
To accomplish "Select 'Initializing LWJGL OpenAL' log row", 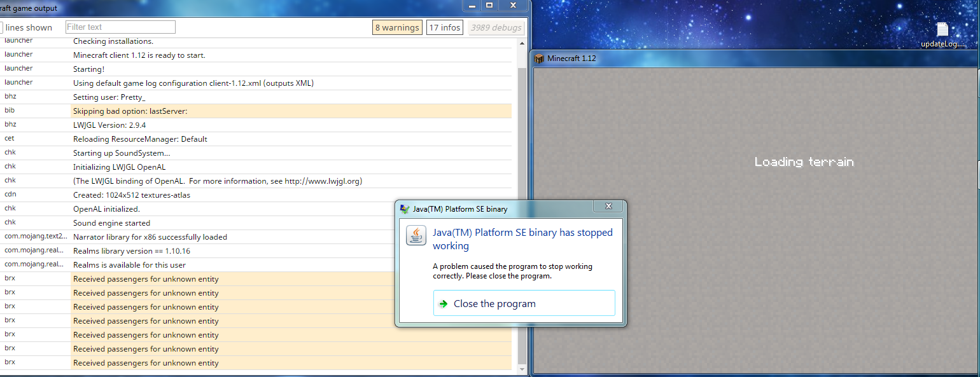I will [256, 167].
